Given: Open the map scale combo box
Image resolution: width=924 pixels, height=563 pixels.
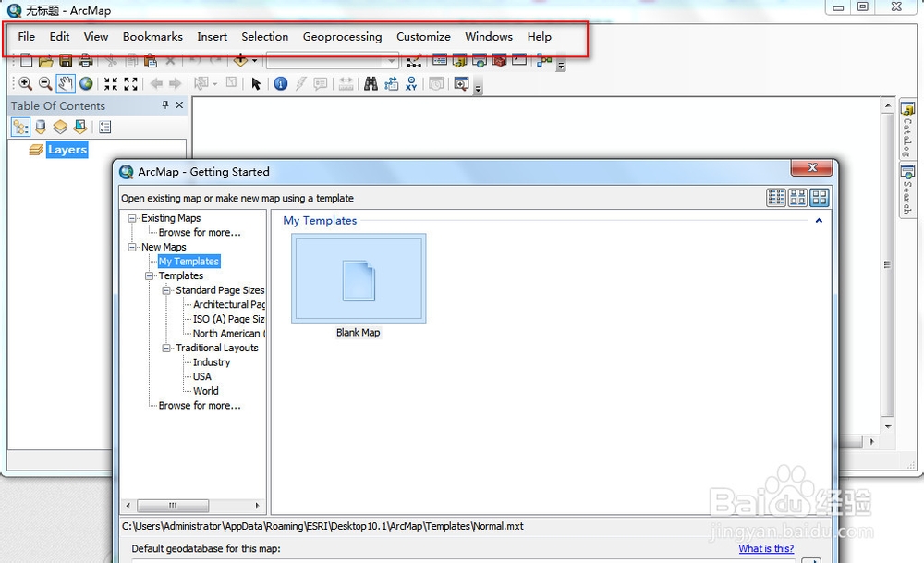Looking at the screenshot, I should pos(333,61).
